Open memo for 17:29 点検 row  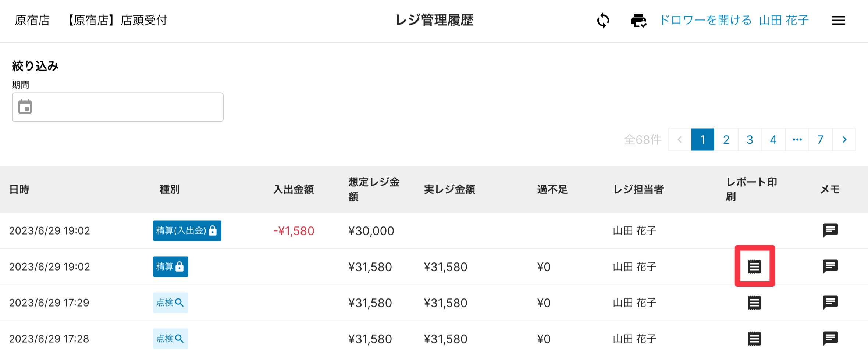(830, 303)
